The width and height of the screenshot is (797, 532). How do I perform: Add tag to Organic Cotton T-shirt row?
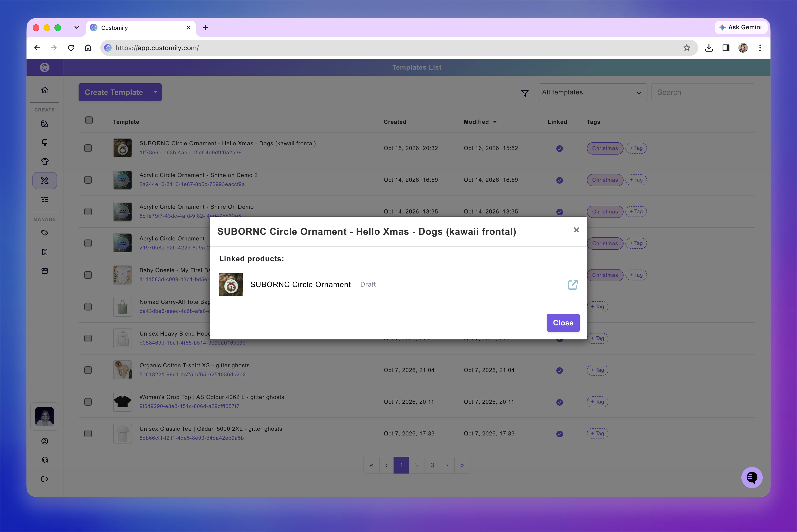(x=597, y=370)
